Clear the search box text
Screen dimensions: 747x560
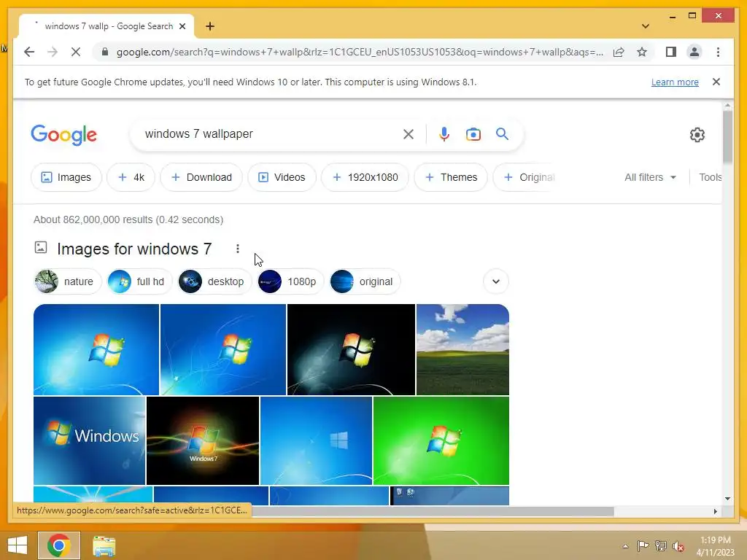pos(409,134)
